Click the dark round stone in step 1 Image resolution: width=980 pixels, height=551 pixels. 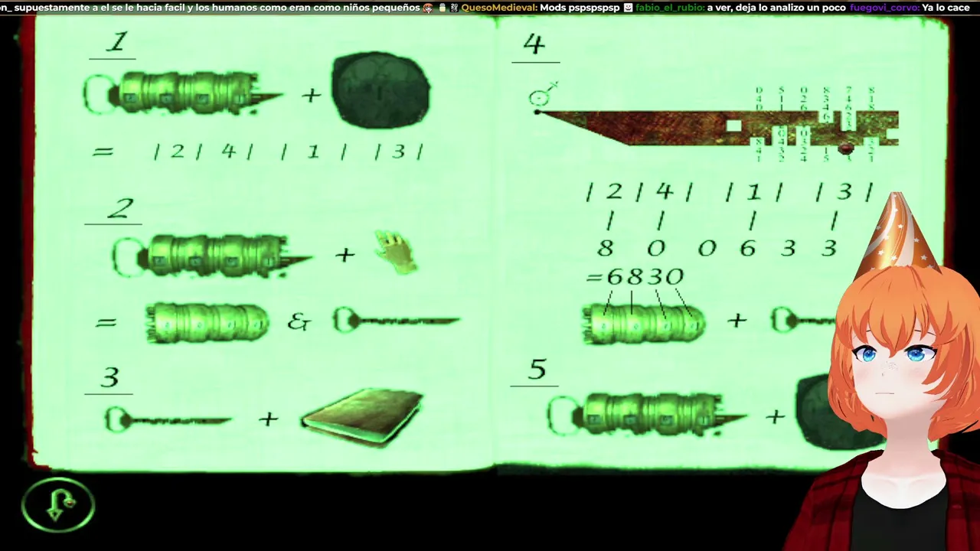pyautogui.click(x=381, y=90)
